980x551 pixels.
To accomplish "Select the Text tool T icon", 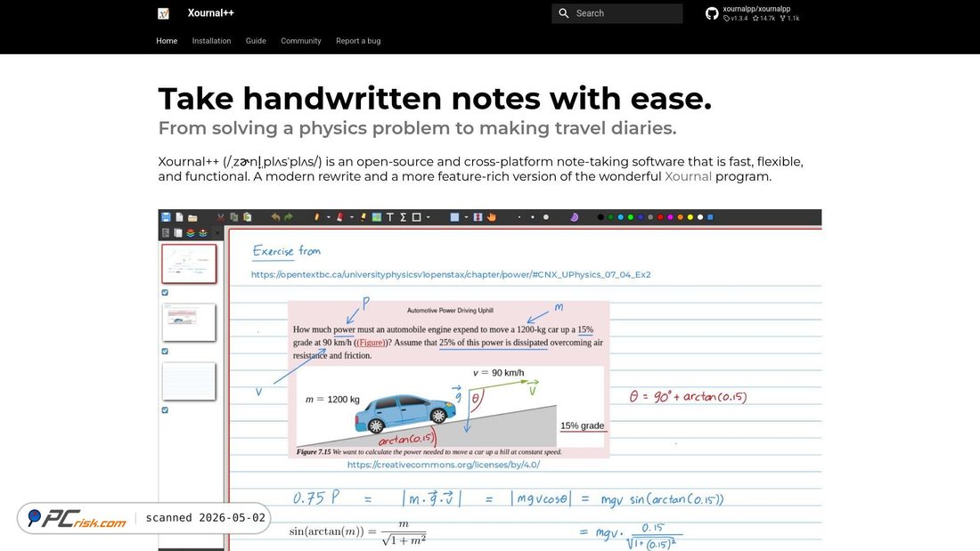I will (x=390, y=217).
